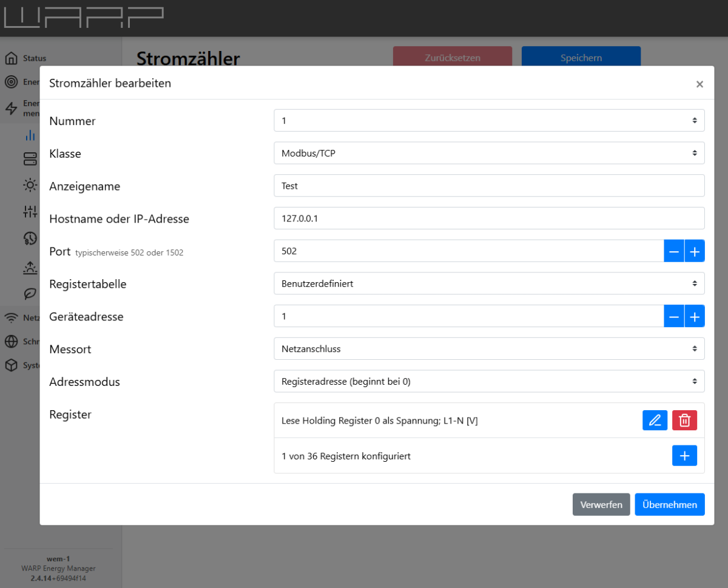Open the Klasse dropdown showing Modbus/TCP
This screenshot has height=588, width=728.
pos(488,154)
